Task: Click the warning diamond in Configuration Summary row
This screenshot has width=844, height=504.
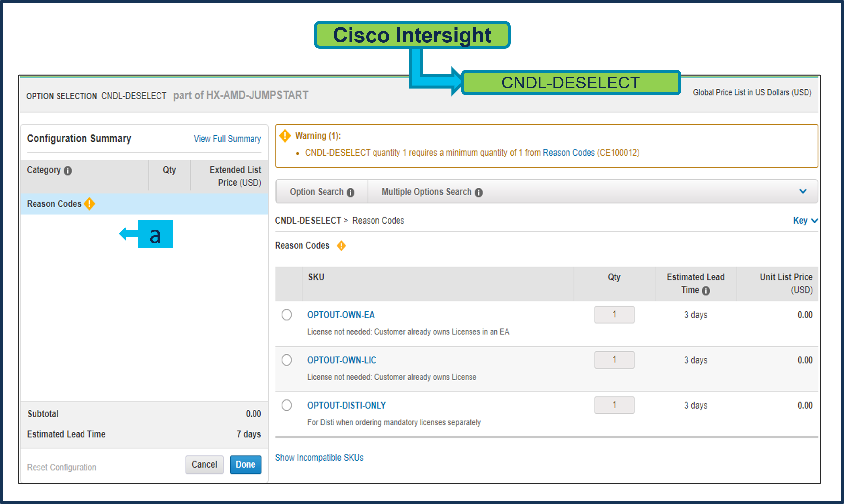Action: point(89,204)
